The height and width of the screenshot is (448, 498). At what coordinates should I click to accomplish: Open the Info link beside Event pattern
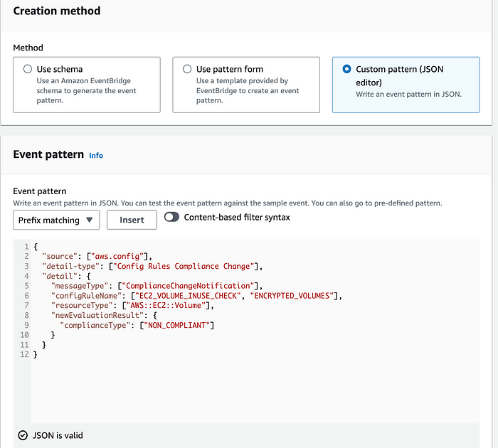click(96, 155)
